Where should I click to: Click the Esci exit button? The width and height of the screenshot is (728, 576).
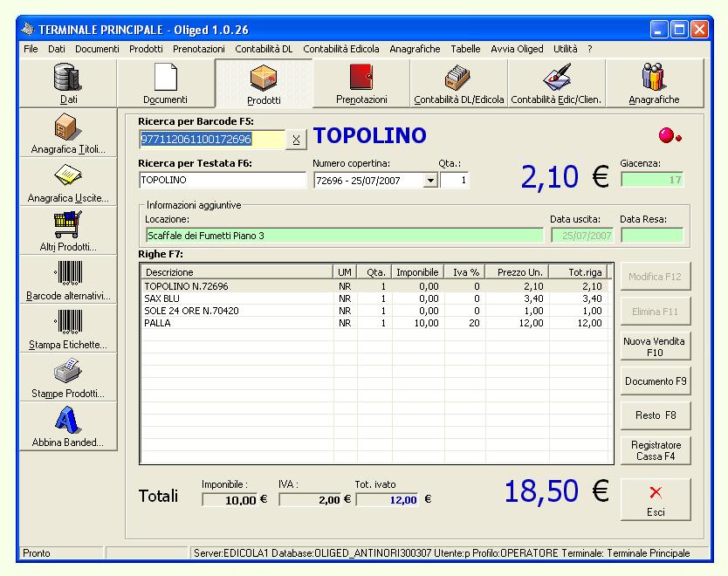(655, 500)
